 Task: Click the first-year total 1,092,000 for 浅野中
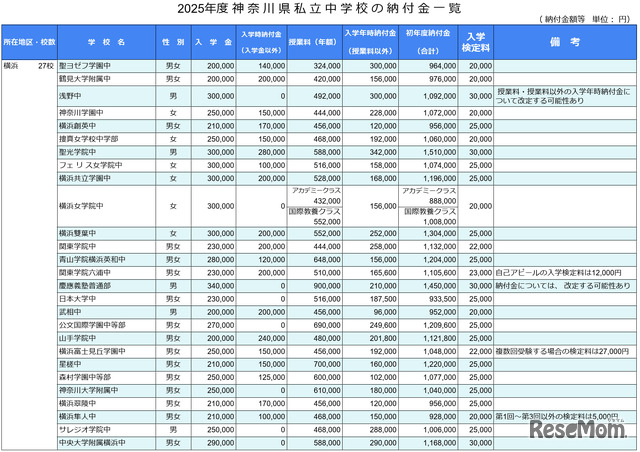440,96
